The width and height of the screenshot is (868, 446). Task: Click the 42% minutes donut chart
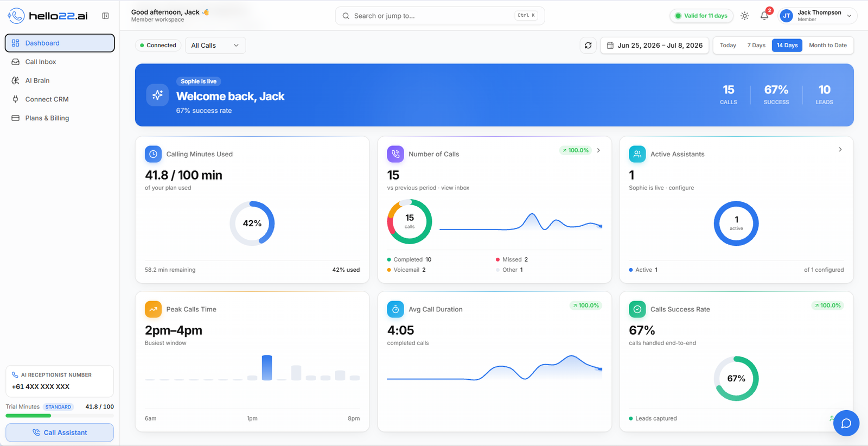[x=252, y=224]
